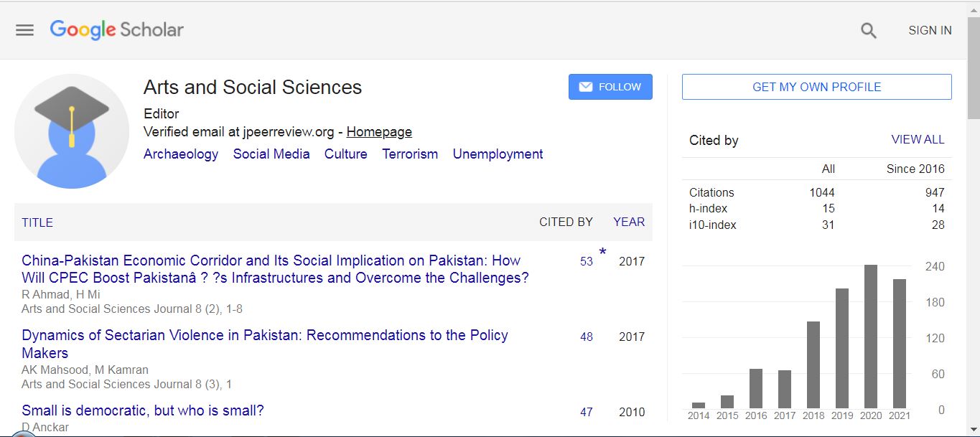The image size is (980, 437).
Task: Click Sign In link
Action: tap(930, 30)
